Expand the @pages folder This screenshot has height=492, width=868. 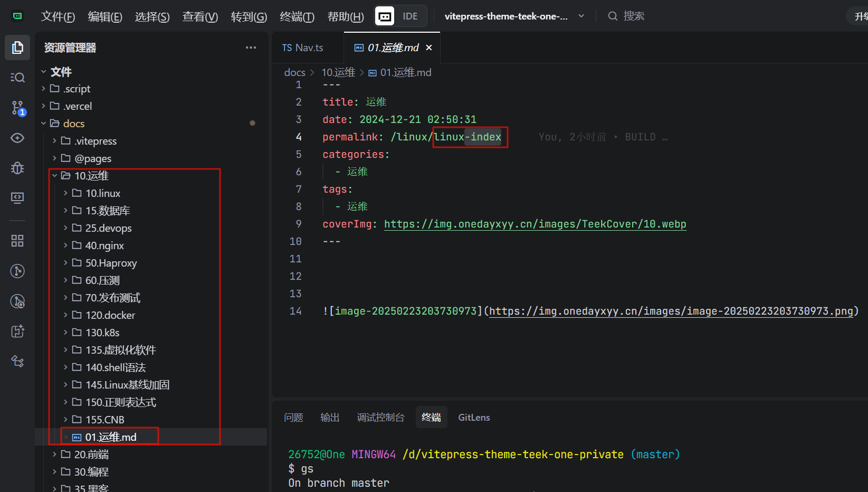coord(54,158)
